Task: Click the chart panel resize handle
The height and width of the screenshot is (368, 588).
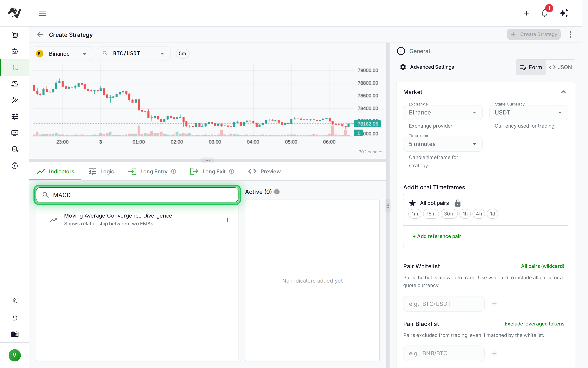Action: click(x=208, y=160)
